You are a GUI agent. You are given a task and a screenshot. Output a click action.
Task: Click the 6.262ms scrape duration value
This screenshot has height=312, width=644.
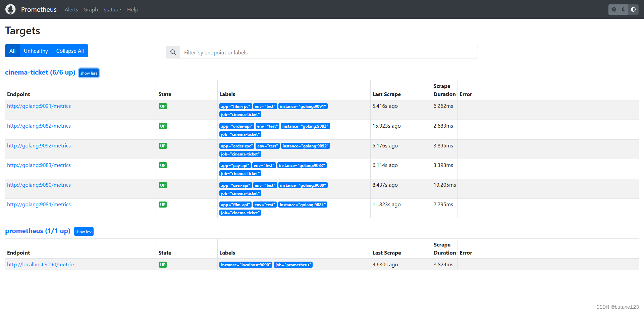(x=443, y=106)
